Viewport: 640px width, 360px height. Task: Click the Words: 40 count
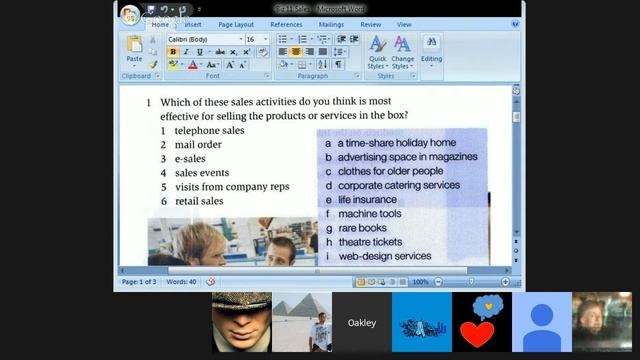[181, 282]
